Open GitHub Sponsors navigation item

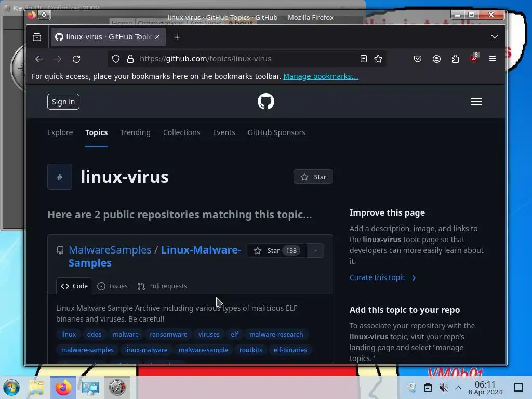[276, 132]
